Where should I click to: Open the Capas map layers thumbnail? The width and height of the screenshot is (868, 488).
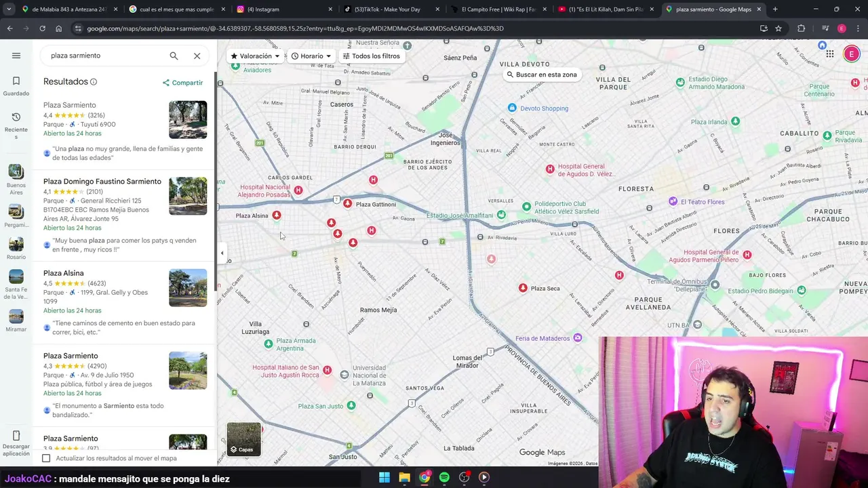click(x=243, y=439)
